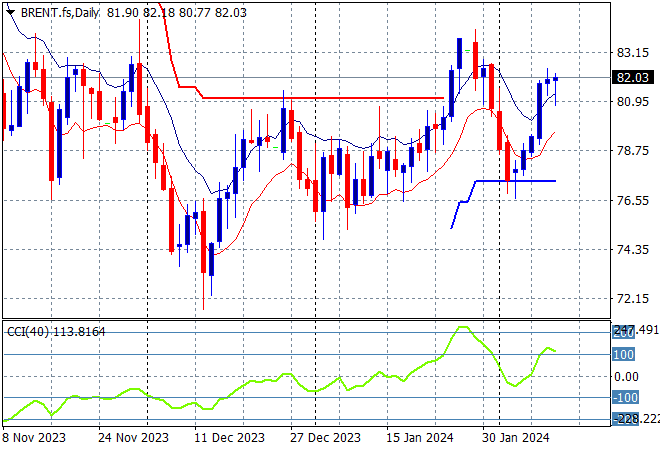Click the 72.15 price axis label
Screen dimensions: 660x450
coord(633,299)
